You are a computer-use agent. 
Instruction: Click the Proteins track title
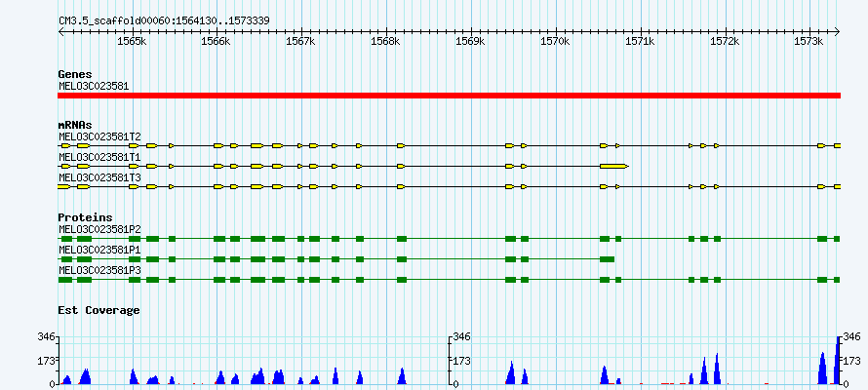click(85, 217)
